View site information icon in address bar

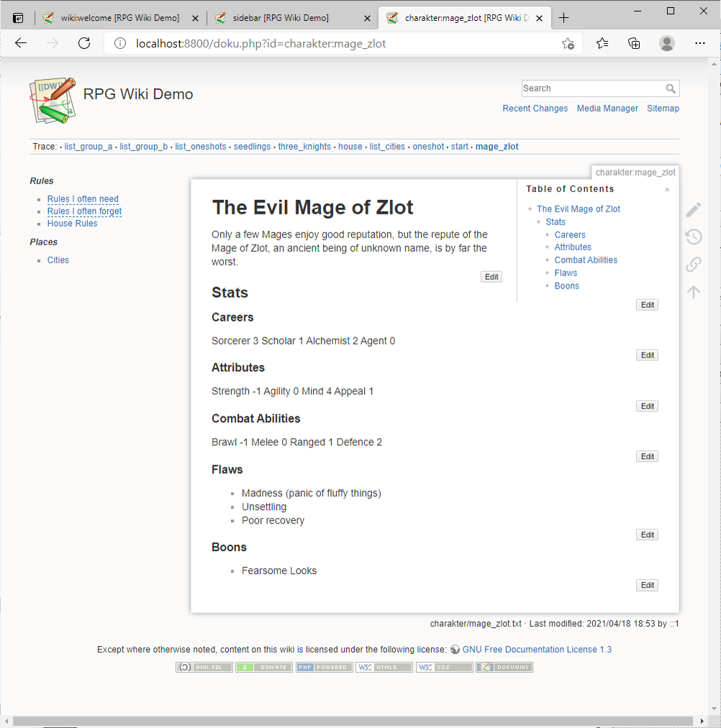click(119, 44)
